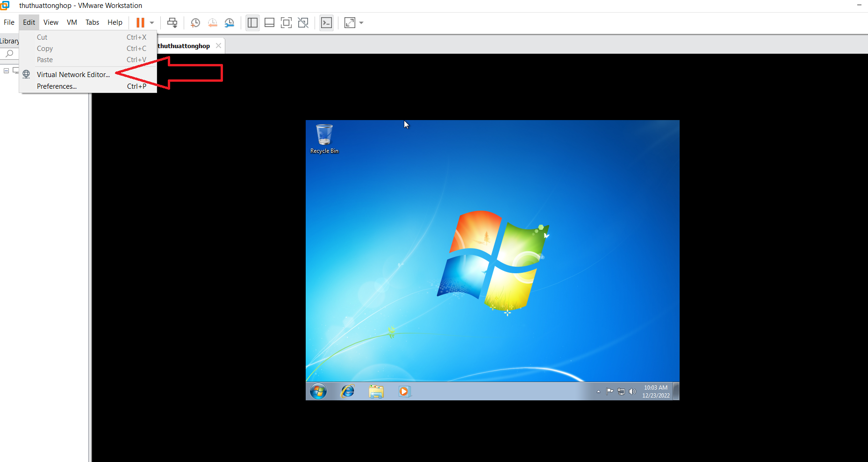This screenshot has width=868, height=462.
Task: Enter full screen mode
Action: coord(286,22)
